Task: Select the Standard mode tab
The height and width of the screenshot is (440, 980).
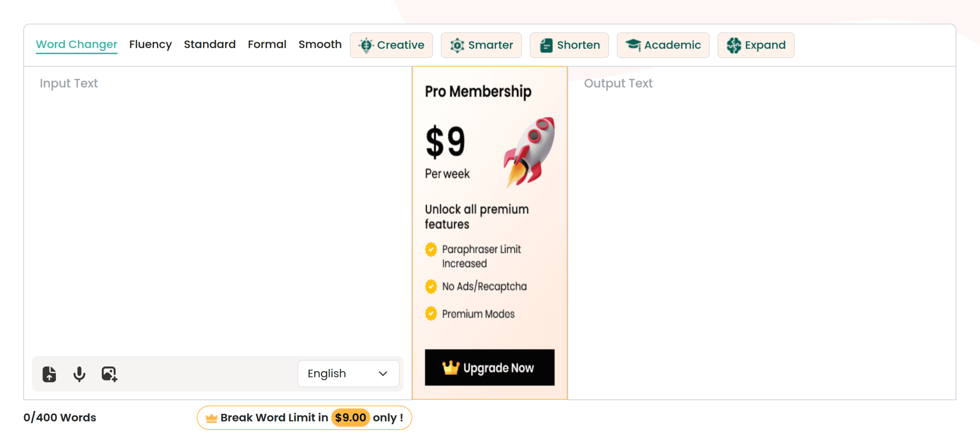Action: pos(210,44)
